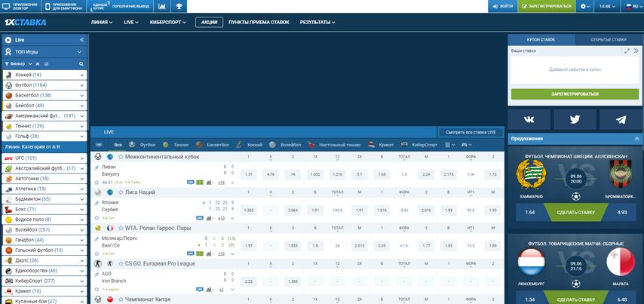Open the Telegram social link

pyautogui.click(x=621, y=119)
